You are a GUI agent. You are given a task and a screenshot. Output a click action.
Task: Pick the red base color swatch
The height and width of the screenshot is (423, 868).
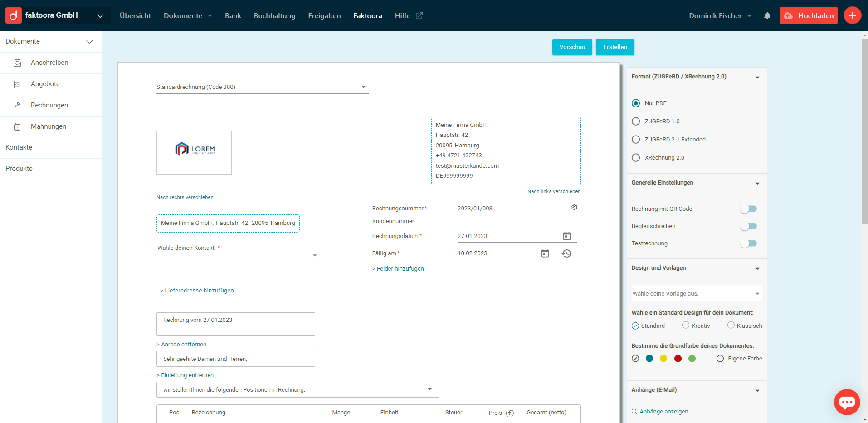point(678,359)
